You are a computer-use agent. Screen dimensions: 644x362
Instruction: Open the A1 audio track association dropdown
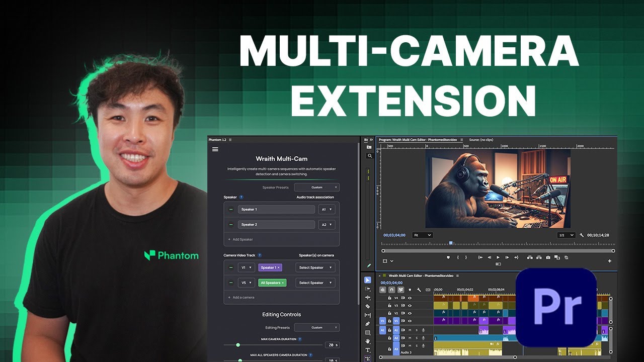tap(327, 210)
